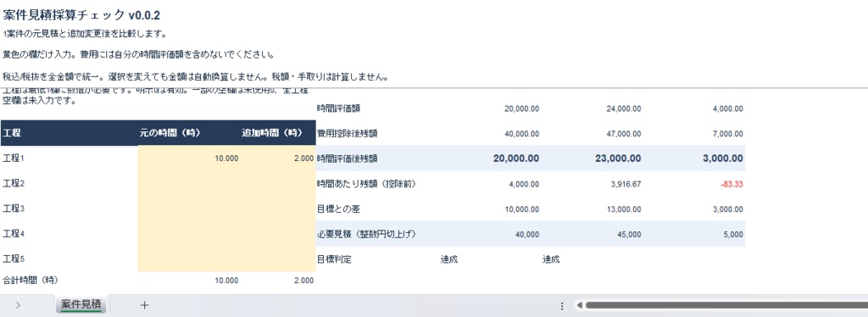868x317 pixels.
Task: Select the empty 工程2 元の時間 input cell
Action: 189,184
